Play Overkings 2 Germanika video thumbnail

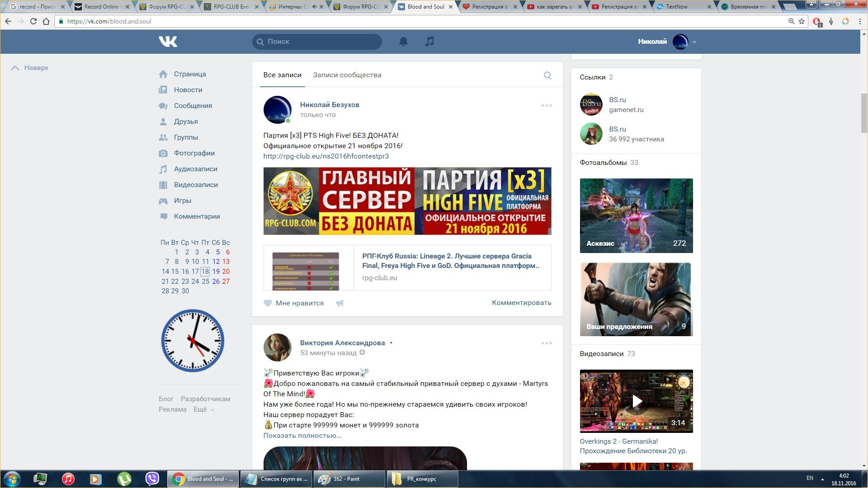pyautogui.click(x=636, y=401)
